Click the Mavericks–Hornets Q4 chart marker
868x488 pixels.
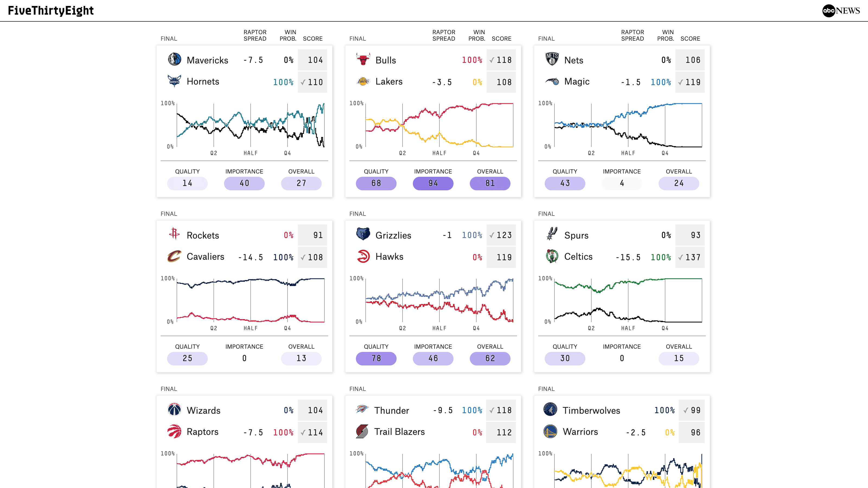coord(287,153)
